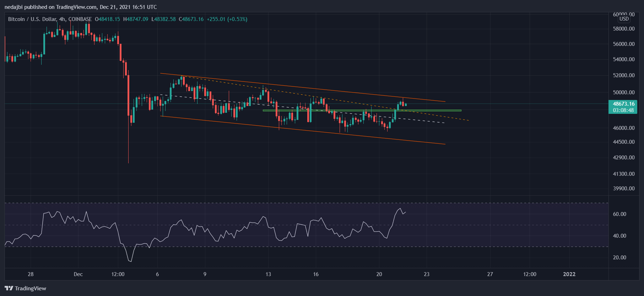Click the Bitcoin / U.S. Dollar symbol title
Screen dimensions: 644x296
[50, 19]
